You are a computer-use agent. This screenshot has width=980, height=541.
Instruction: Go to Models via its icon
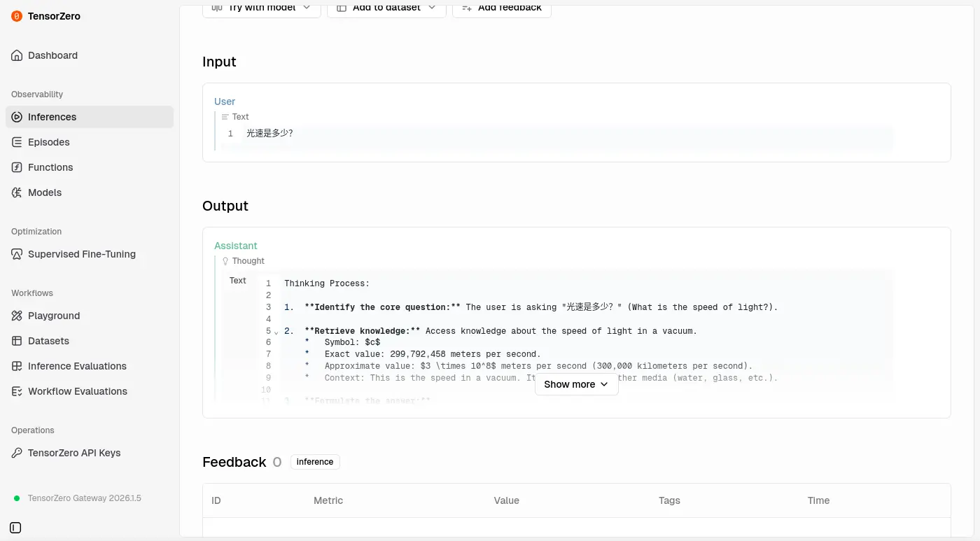[x=17, y=192]
